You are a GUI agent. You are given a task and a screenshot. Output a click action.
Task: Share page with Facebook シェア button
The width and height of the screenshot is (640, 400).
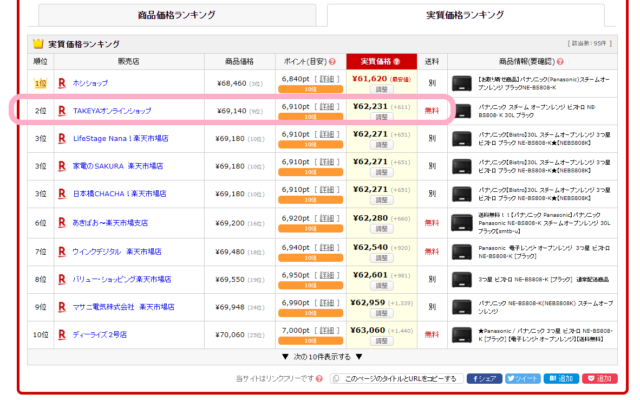[484, 379]
